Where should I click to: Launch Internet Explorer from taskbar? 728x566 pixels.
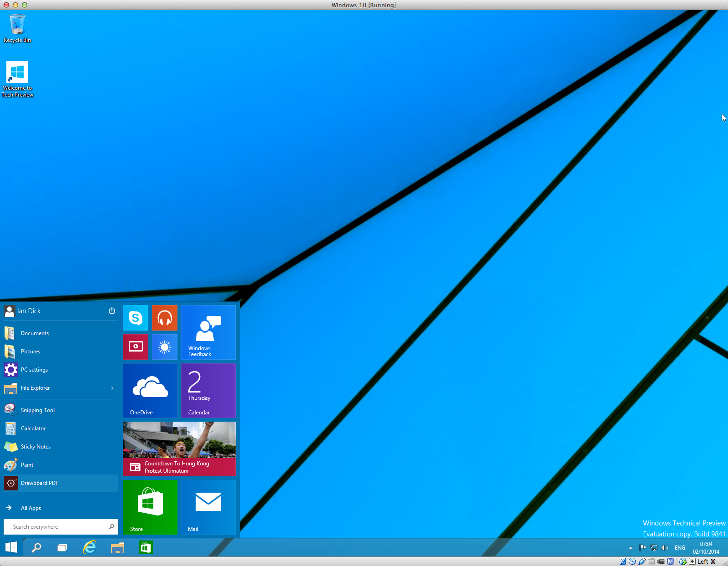(90, 547)
